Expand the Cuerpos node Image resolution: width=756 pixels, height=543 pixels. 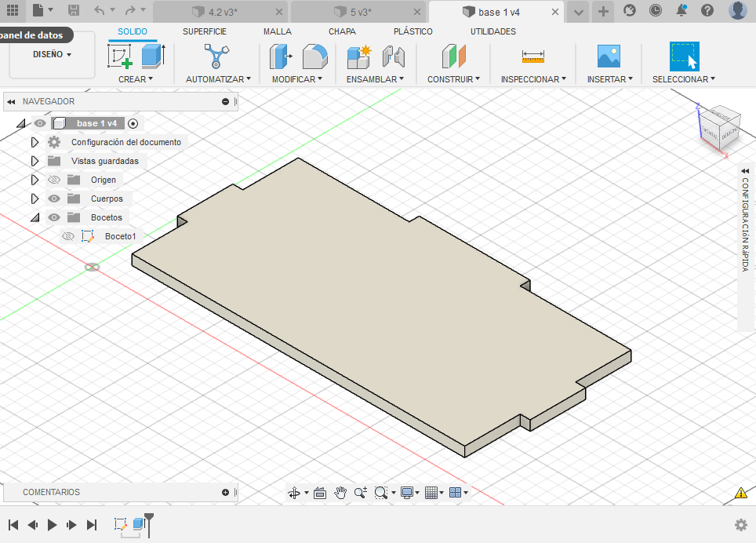click(35, 199)
